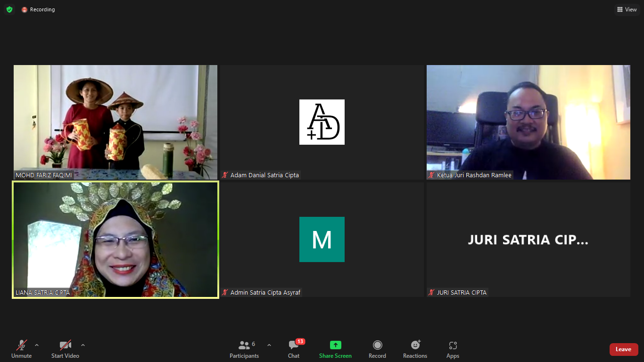
Task: Select MOHD FARIZ FAQIMI video tile
Action: point(116,122)
